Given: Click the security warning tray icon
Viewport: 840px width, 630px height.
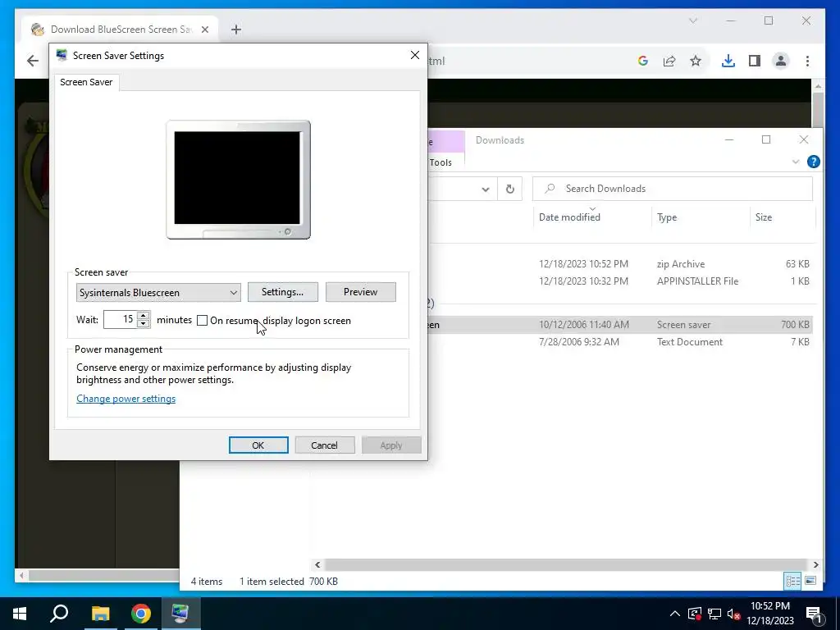Looking at the screenshot, I should 694,614.
